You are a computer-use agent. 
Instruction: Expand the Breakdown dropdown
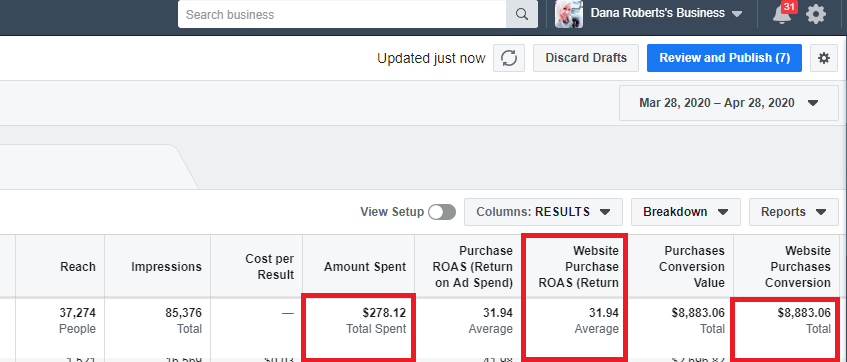(x=685, y=212)
